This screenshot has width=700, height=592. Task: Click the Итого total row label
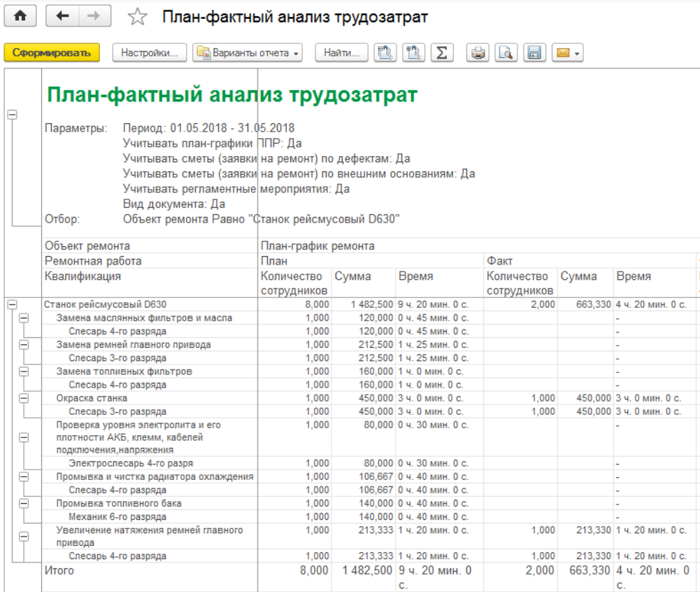point(59,570)
